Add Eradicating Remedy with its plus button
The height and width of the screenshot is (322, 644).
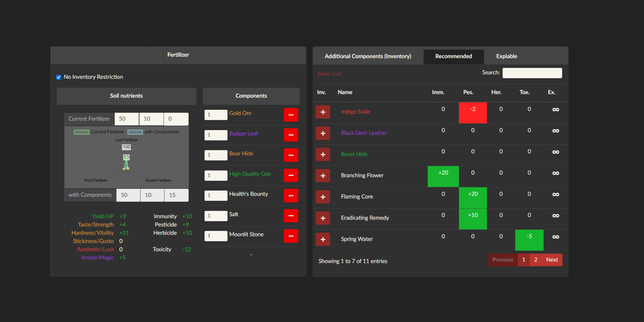323,218
